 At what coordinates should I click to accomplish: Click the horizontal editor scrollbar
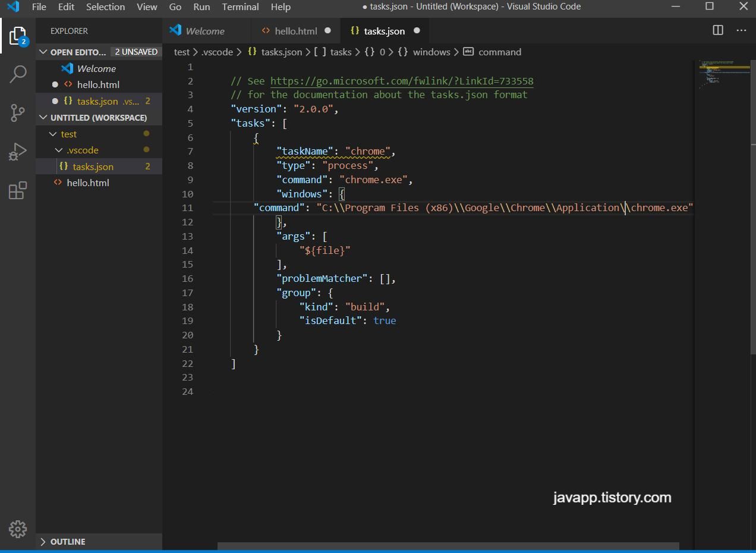pos(448,546)
